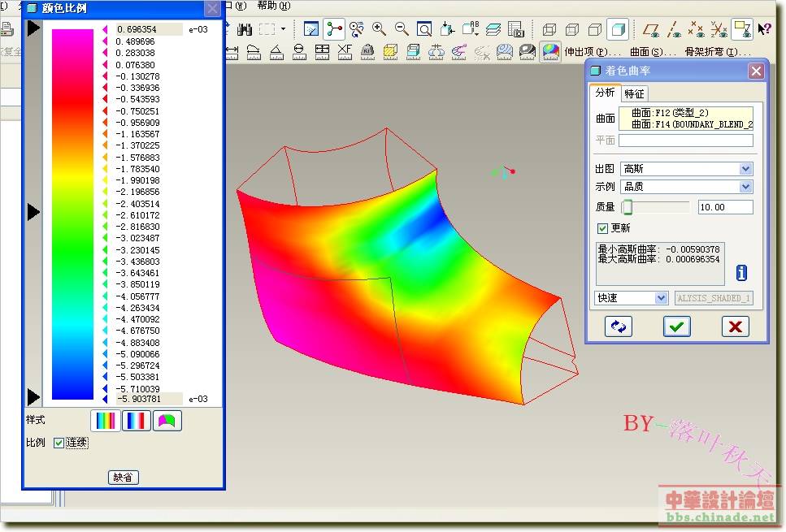The image size is (786, 532).
Task: Click the Angle measure icon
Action: [x=276, y=52]
